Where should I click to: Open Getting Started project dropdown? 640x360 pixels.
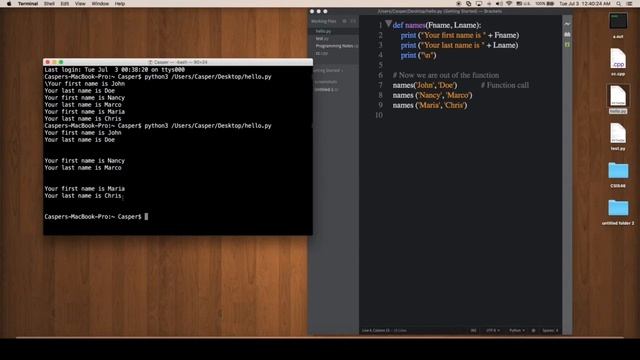tap(328, 70)
